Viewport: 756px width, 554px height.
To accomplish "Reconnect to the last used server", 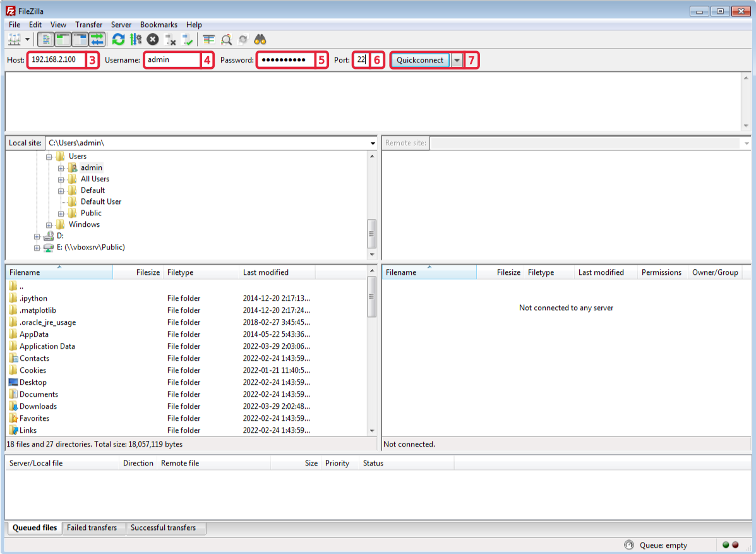I will (187, 40).
